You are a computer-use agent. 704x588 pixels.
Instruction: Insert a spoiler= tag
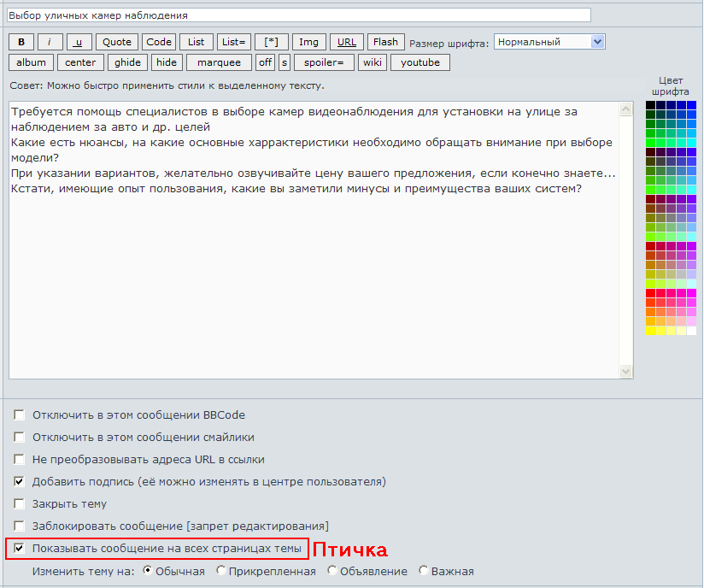[324, 62]
